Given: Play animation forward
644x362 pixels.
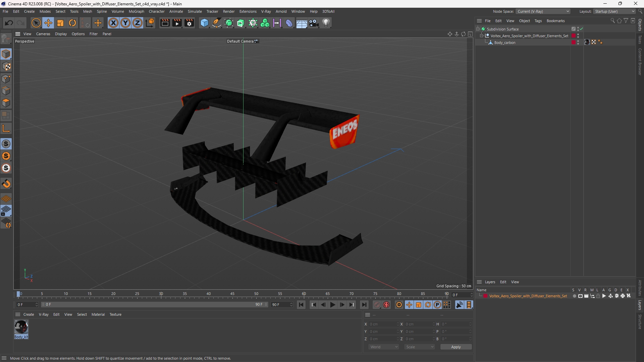Looking at the screenshot, I should tap(332, 305).
